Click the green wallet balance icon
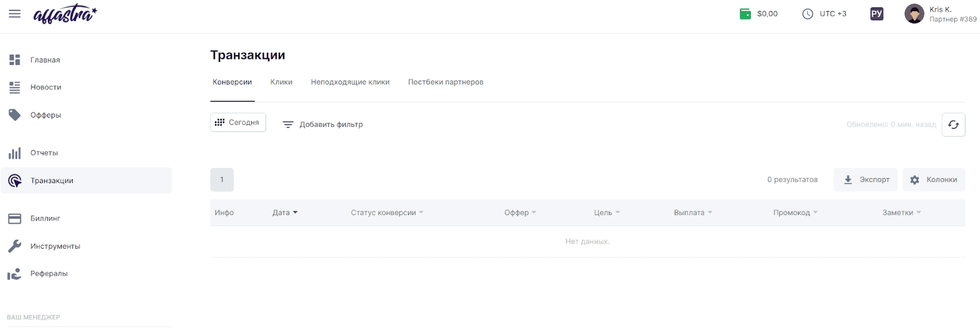The image size is (980, 329). pyautogui.click(x=745, y=13)
